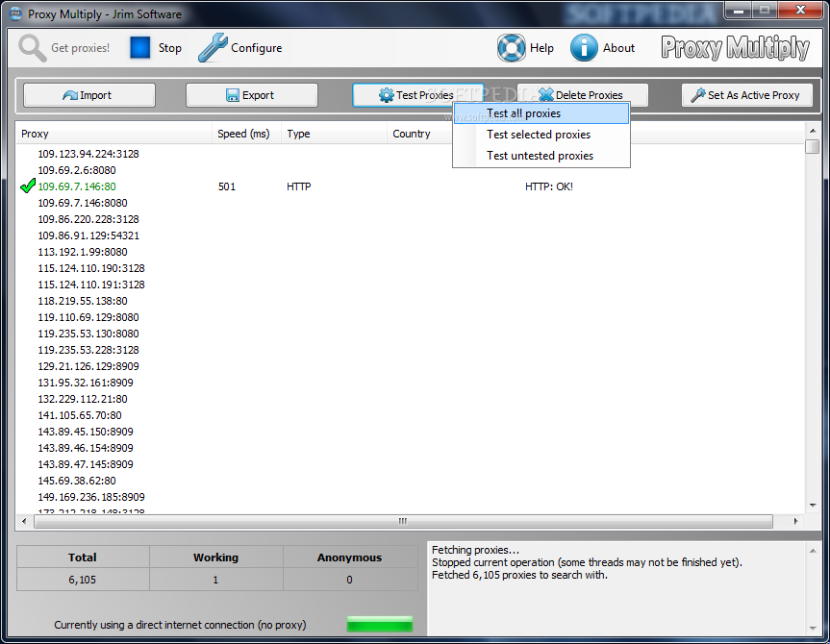The height and width of the screenshot is (644, 830).
Task: Select proxy 119.235.53.130:8080
Action: 88,334
